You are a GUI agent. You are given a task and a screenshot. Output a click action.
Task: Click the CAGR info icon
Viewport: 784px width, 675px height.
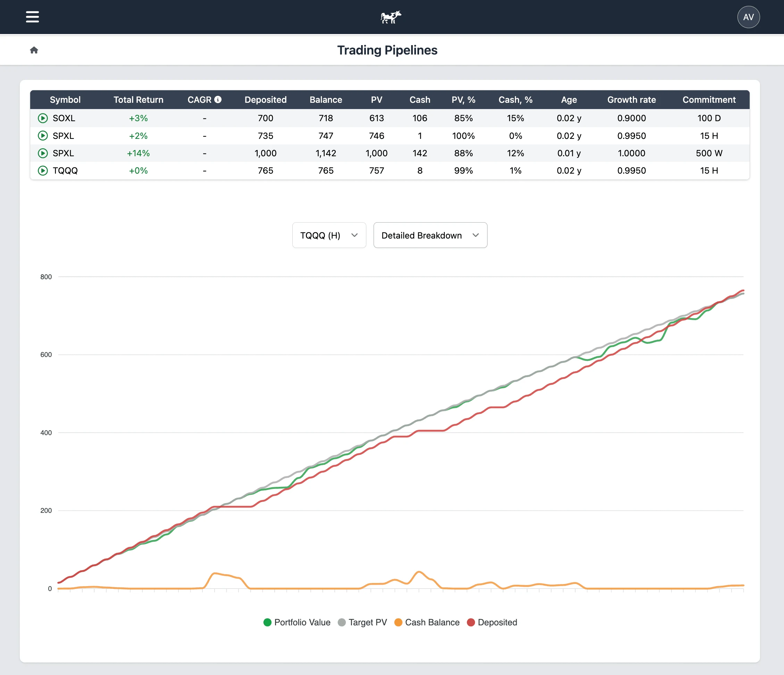(218, 100)
